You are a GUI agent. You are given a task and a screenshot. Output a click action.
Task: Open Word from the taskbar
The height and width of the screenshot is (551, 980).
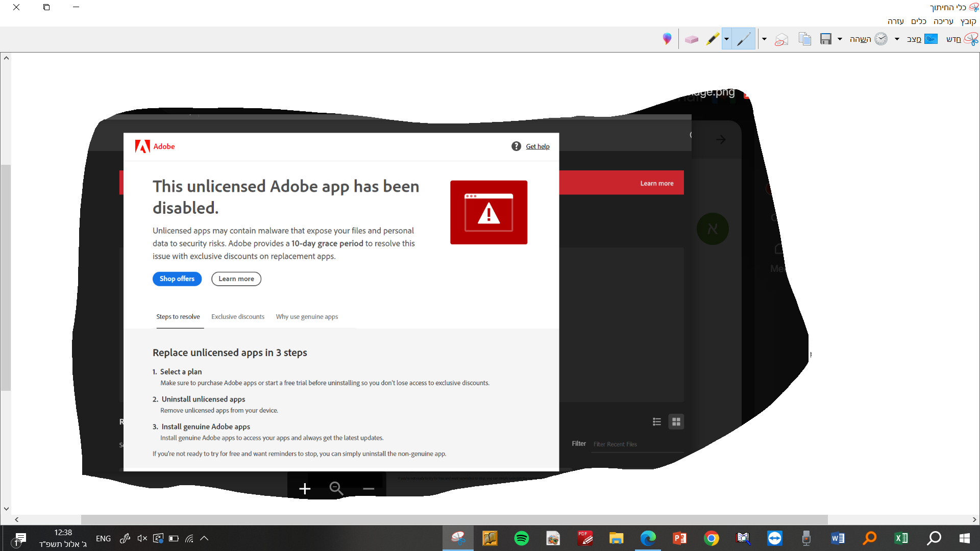click(838, 538)
